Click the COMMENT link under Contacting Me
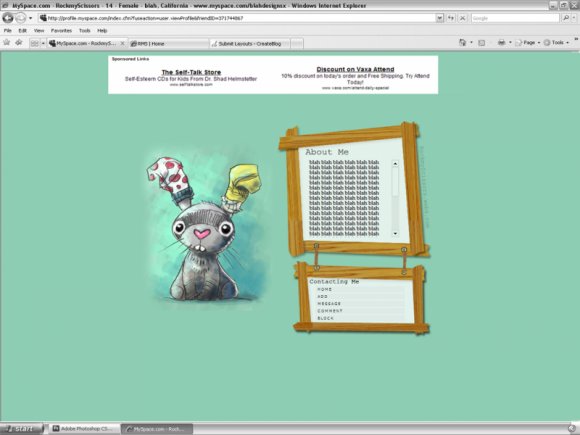580x435 pixels. [330, 311]
